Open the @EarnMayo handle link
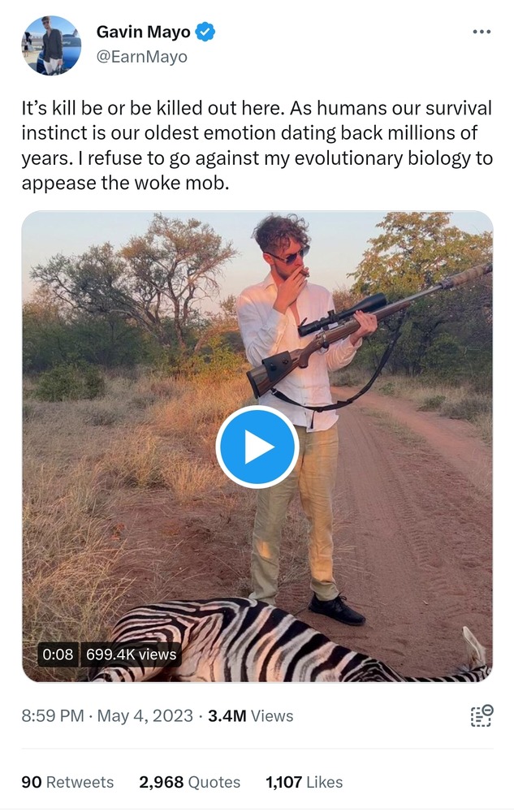Screen dimensions: 514x812 click(x=141, y=56)
